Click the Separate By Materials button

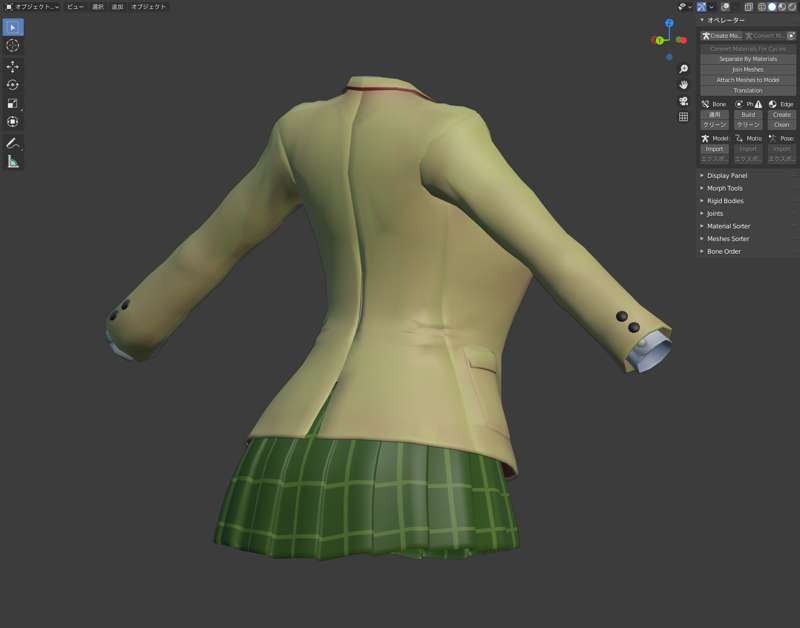pos(747,59)
